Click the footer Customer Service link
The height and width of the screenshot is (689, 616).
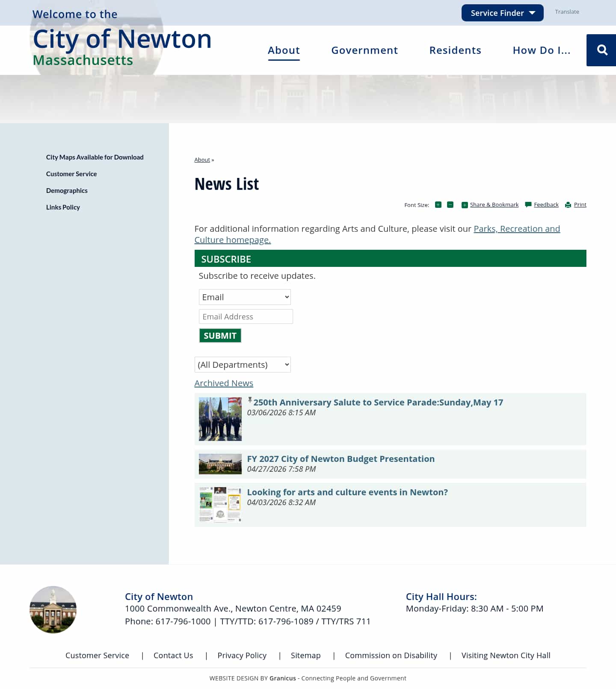[97, 656]
